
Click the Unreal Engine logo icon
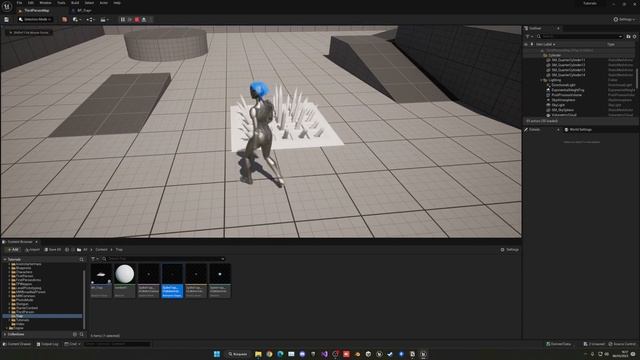(x=7, y=6)
